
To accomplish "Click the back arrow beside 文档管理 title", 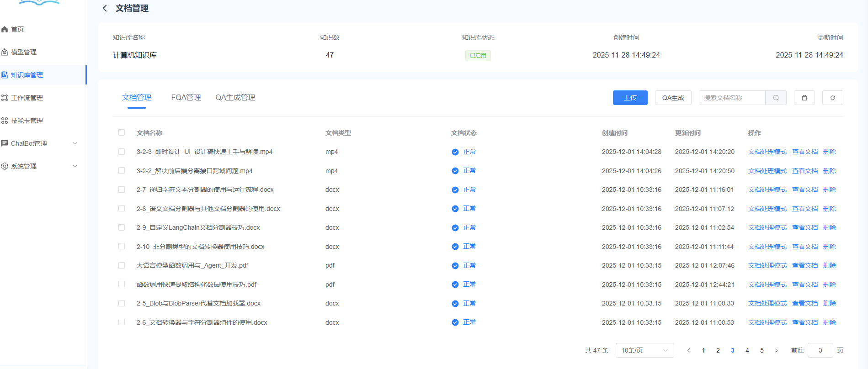I will point(105,8).
